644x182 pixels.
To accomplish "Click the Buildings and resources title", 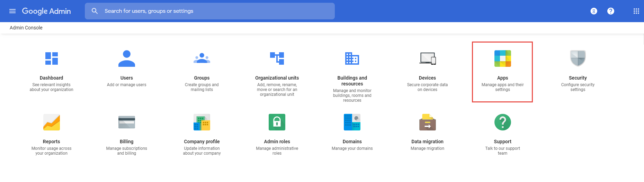I will click(352, 81).
